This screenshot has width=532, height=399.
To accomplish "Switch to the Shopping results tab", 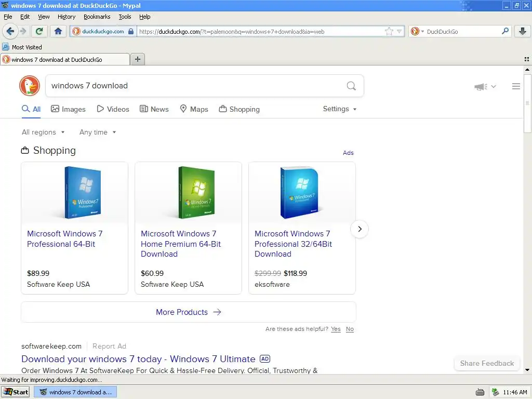I will (239, 109).
